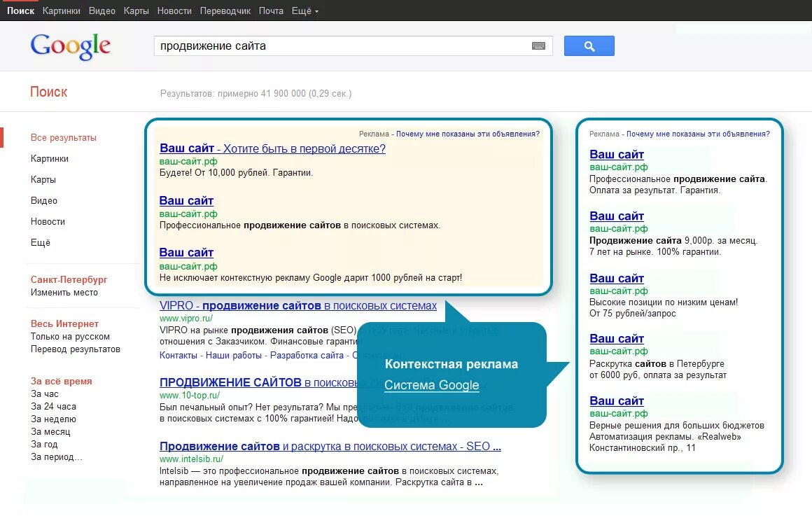Open top ad about продвижение сайтов в поисковых системах
This screenshot has width=812, height=516.
[x=186, y=200]
